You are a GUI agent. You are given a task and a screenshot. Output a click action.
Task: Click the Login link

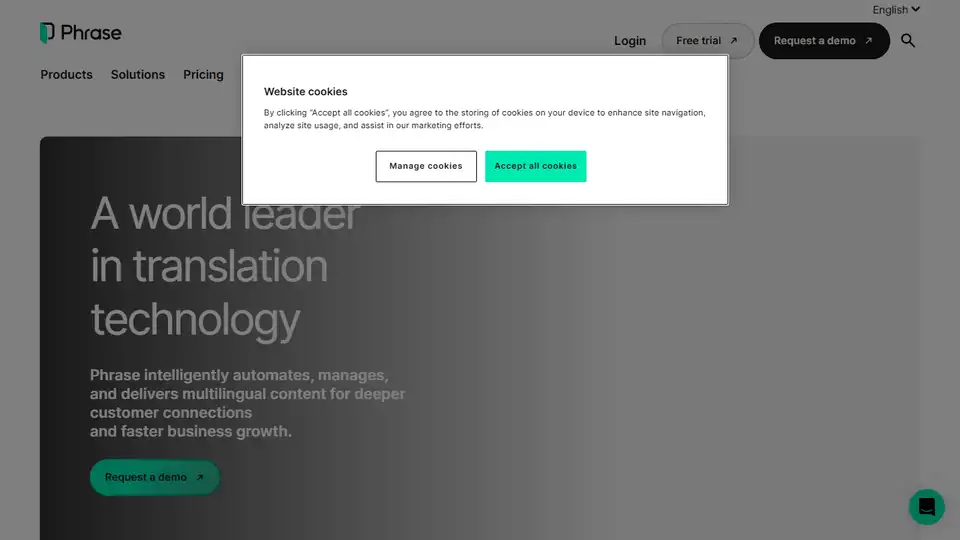pyautogui.click(x=630, y=41)
